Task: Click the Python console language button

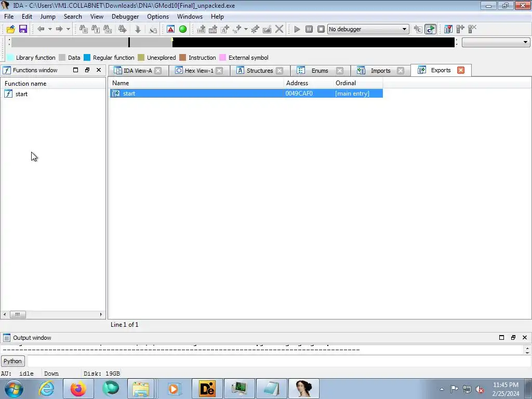Action: 13,362
